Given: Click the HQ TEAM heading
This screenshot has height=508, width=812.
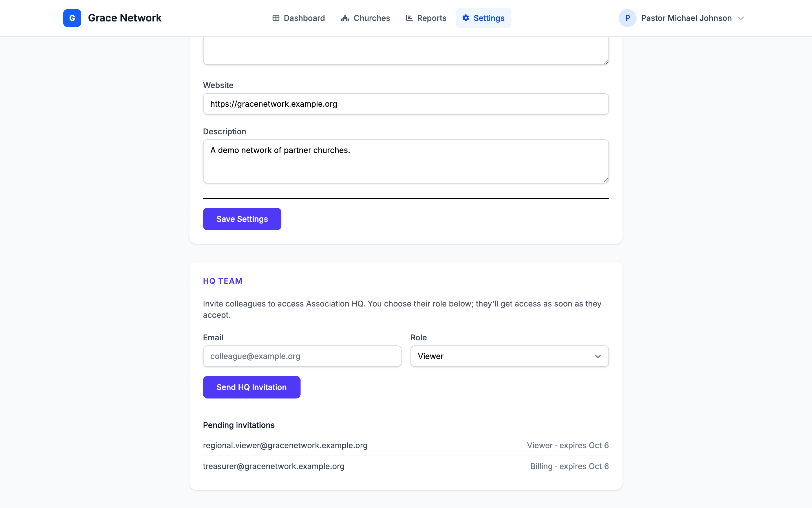Looking at the screenshot, I should tap(222, 281).
